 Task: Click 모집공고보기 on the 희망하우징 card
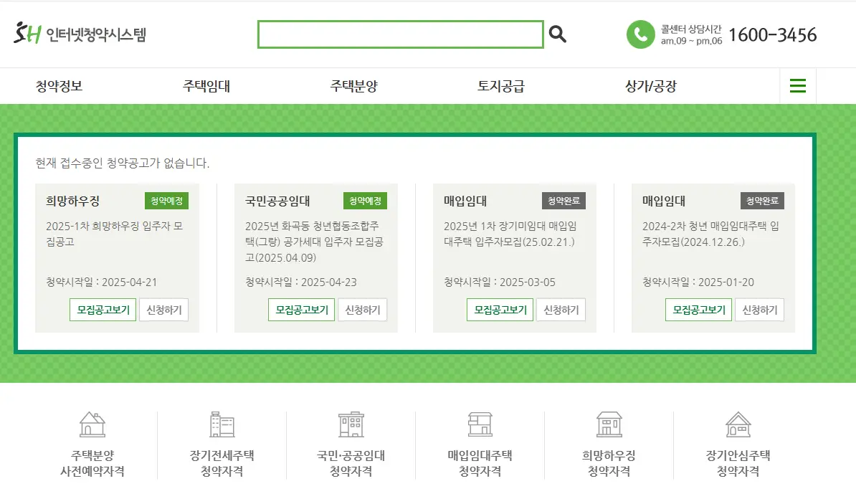103,310
